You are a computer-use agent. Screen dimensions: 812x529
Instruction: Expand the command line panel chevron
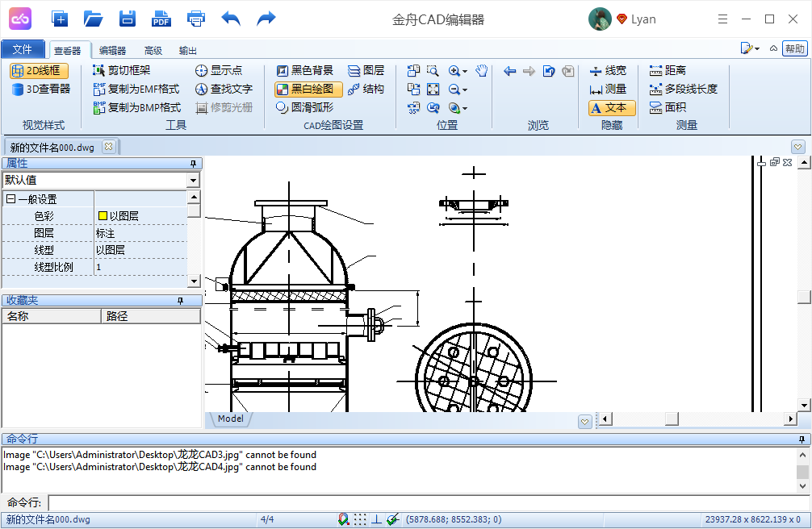coord(584,422)
